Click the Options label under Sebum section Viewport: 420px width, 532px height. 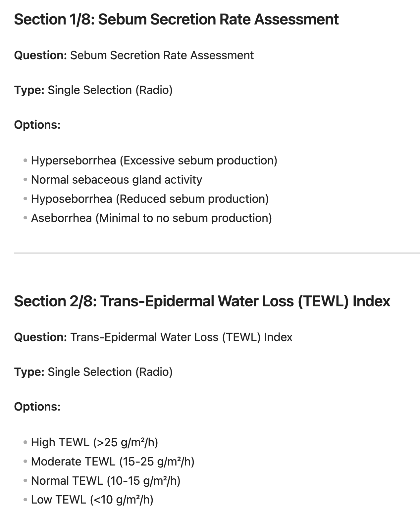tap(37, 125)
